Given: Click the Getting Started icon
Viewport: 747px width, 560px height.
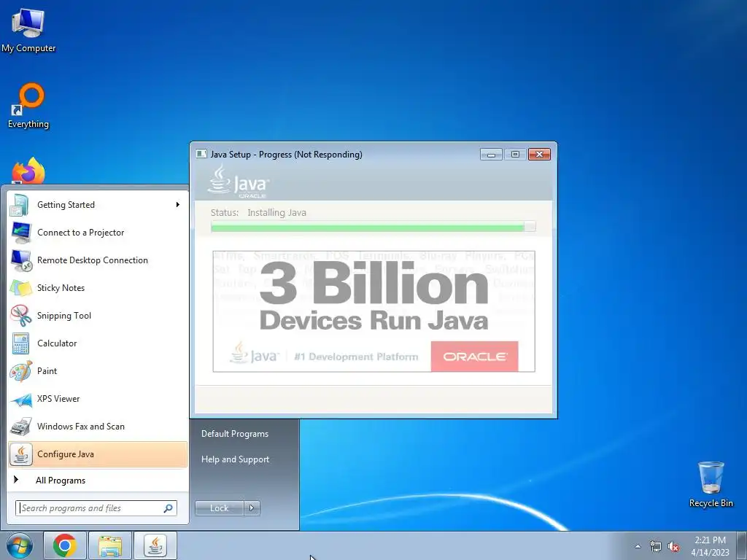Looking at the screenshot, I should [20, 205].
